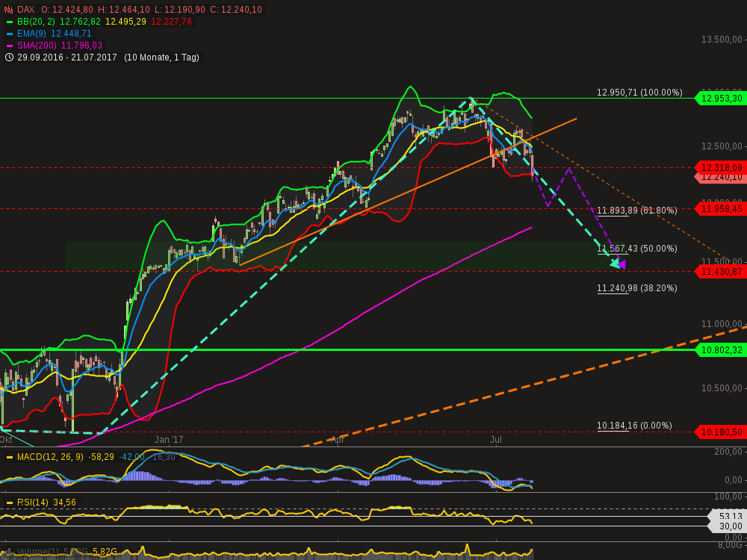Image resolution: width=747 pixels, height=560 pixels.
Task: Select the DAX symbol label
Action: pos(25,10)
